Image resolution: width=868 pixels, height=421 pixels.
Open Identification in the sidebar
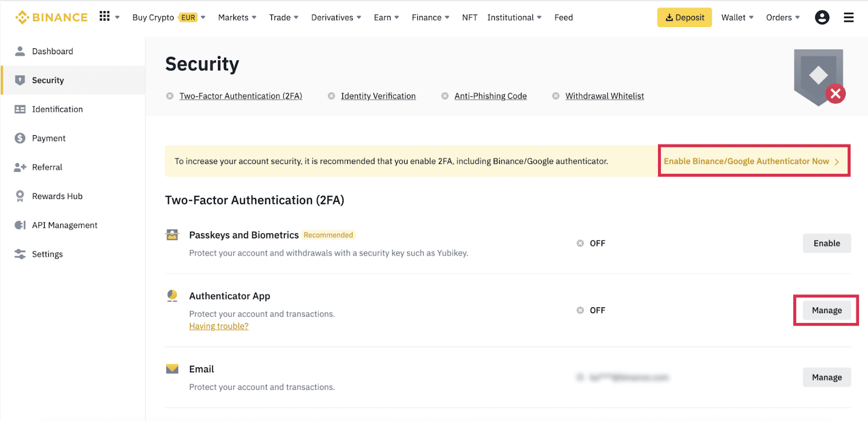tap(57, 109)
